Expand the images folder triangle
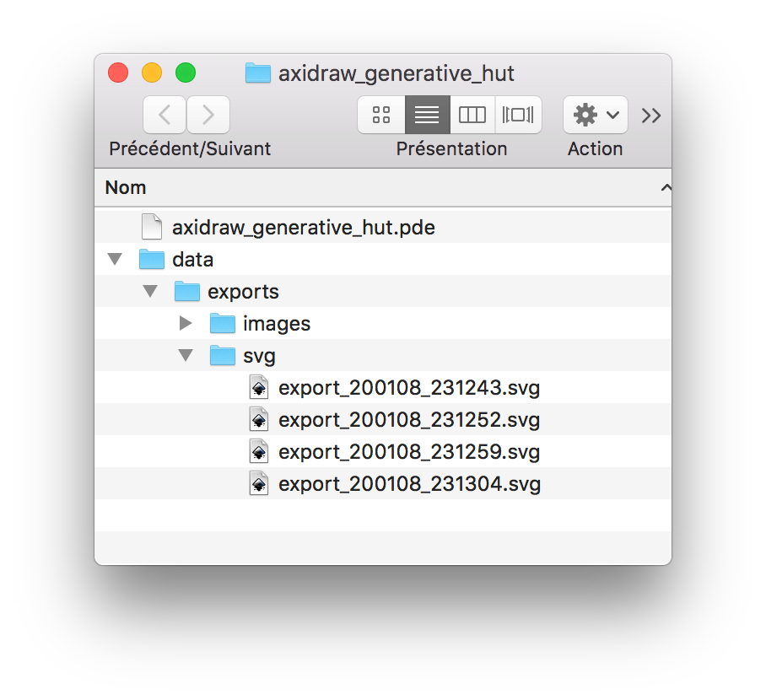The height and width of the screenshot is (700, 766). 186,323
